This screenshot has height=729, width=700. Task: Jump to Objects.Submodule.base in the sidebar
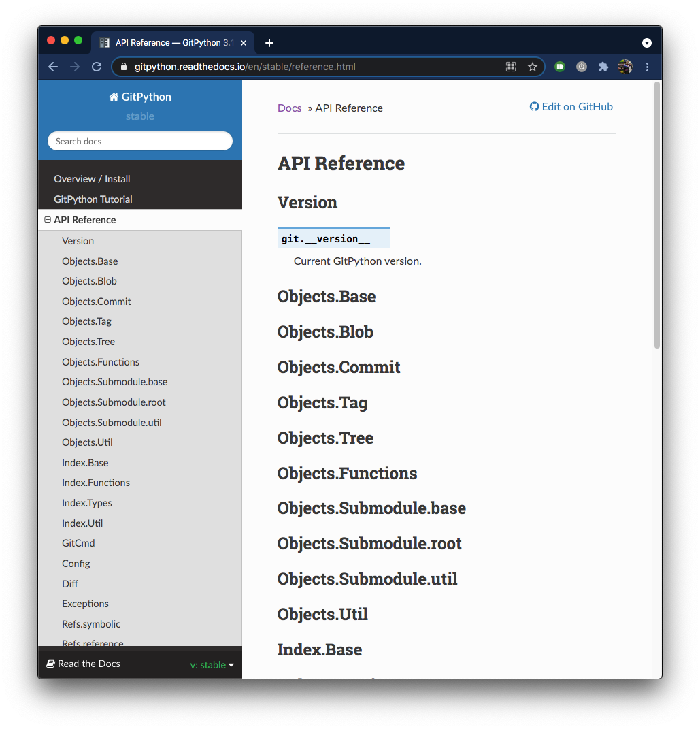[x=115, y=382]
